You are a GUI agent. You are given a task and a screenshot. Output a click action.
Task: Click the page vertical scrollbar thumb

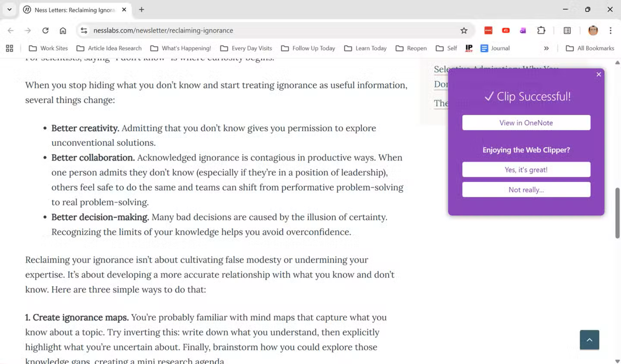(617, 213)
